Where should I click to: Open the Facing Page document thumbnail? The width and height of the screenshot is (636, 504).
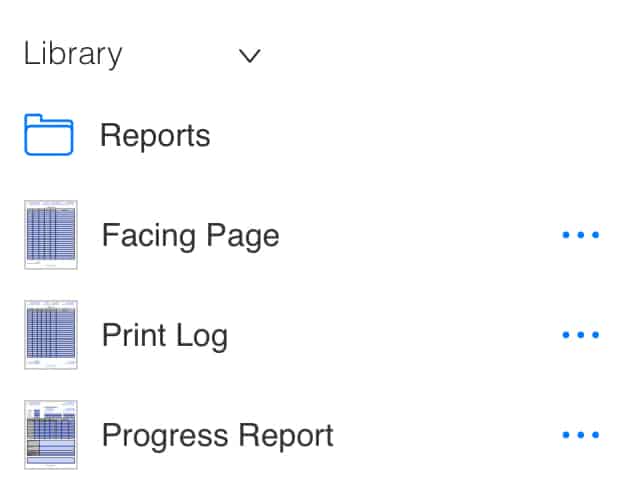[51, 235]
